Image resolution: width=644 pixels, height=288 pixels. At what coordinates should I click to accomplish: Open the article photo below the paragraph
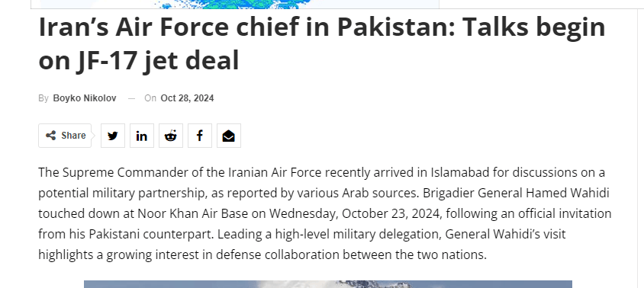[328, 284]
